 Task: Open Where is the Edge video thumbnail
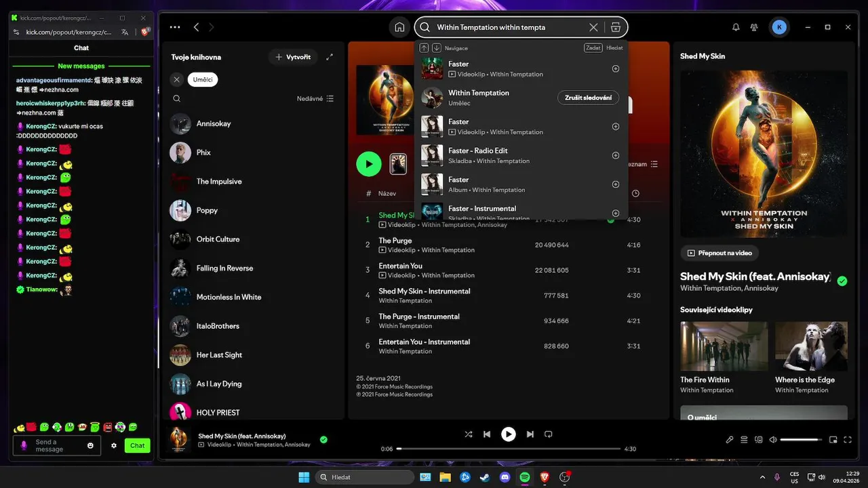point(811,346)
